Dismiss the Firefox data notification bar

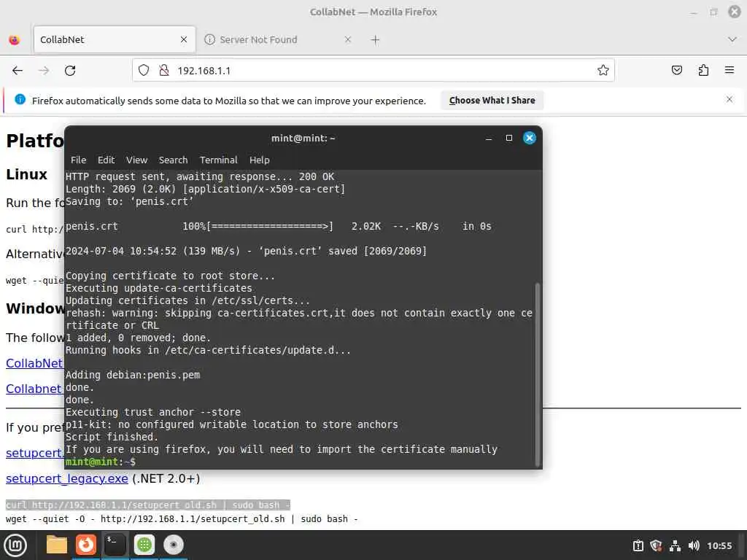pos(729,99)
